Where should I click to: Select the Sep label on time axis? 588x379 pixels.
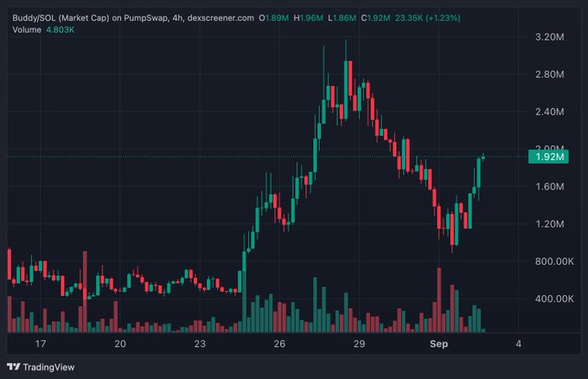[x=438, y=344]
